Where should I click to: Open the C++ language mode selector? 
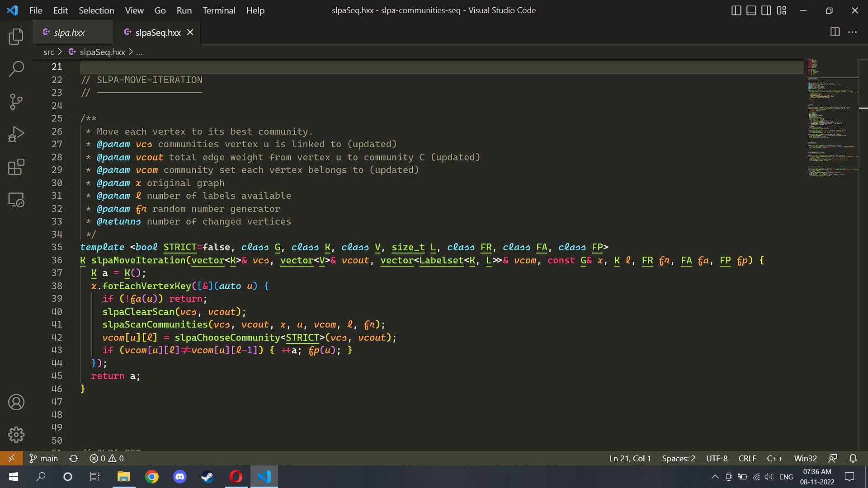point(775,458)
